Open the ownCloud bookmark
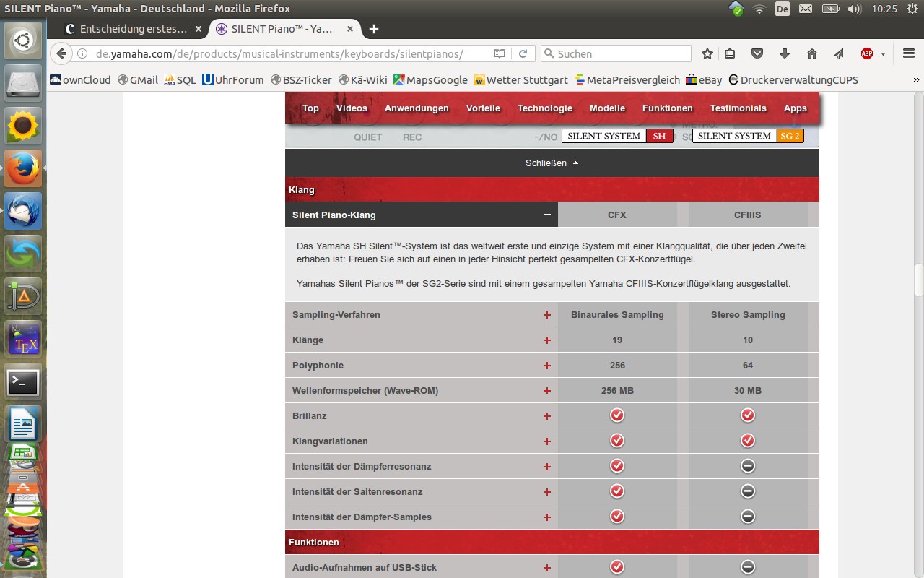This screenshot has height=578, width=924. [80, 80]
